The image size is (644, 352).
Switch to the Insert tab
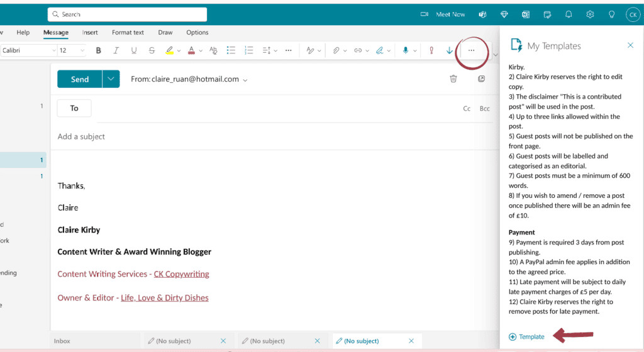click(x=90, y=33)
